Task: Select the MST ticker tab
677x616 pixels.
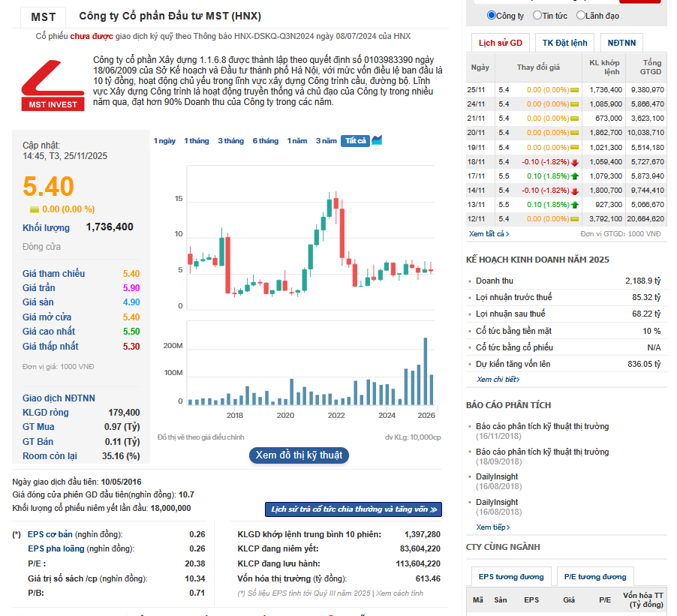Action: click(x=44, y=17)
